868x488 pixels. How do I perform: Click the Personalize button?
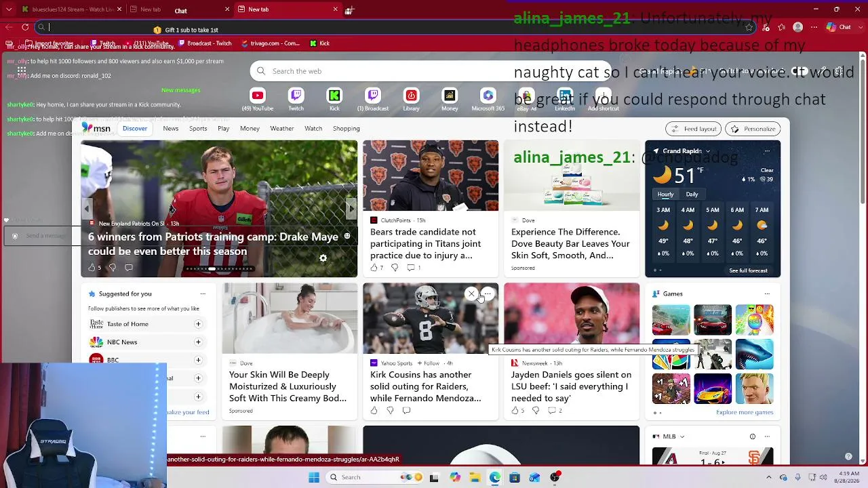[x=753, y=129]
